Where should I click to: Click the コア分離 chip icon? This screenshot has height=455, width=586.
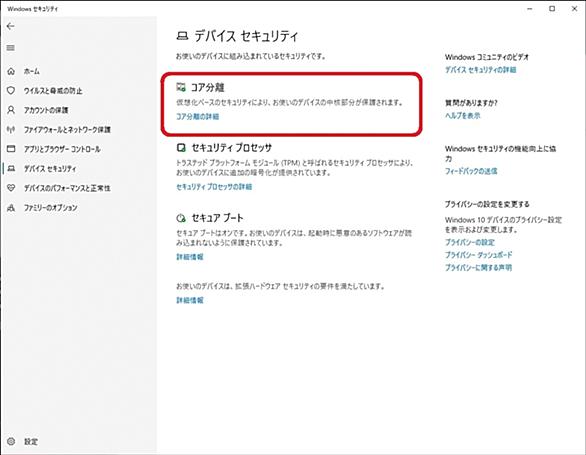point(181,87)
